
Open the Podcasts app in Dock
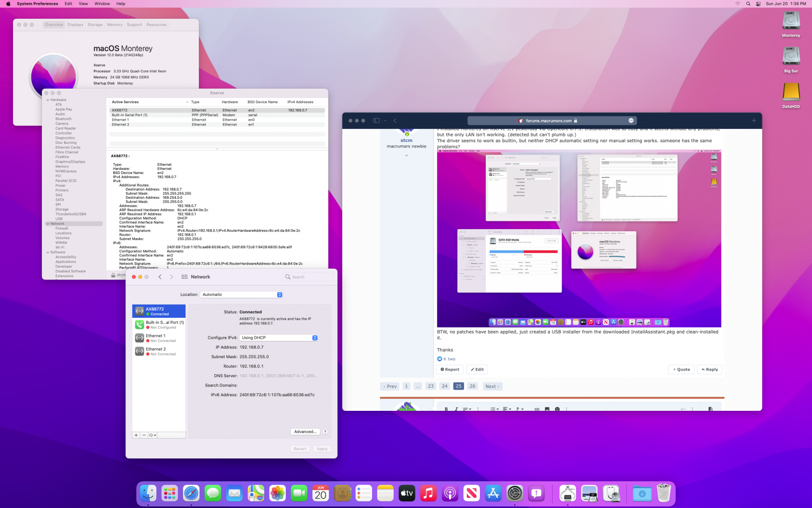(x=449, y=493)
